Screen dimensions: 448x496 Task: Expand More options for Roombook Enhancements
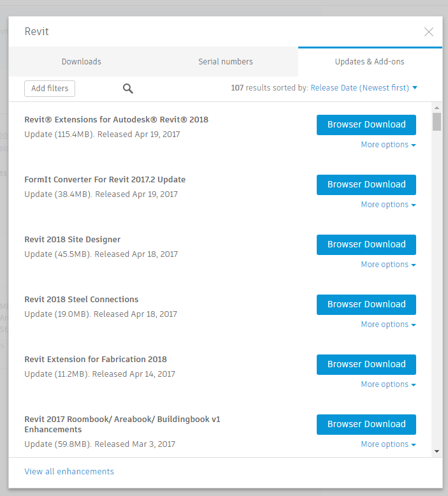pyautogui.click(x=388, y=444)
